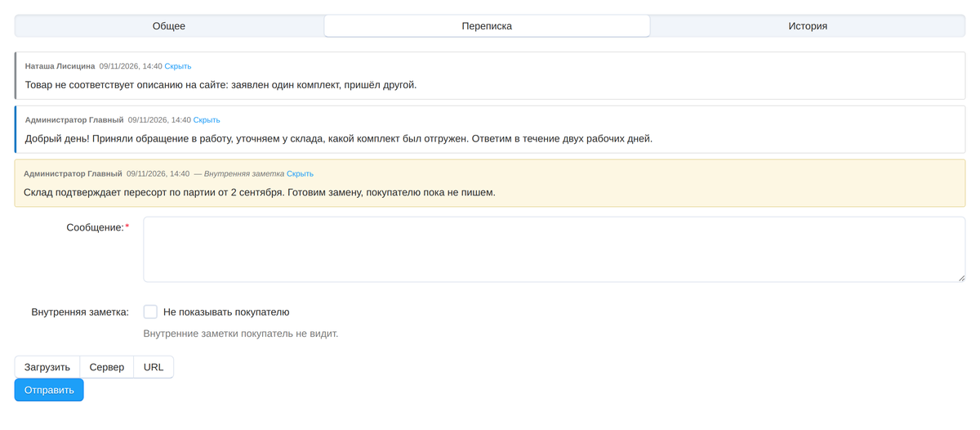This screenshot has height=430, width=980.
Task: Hide the internal note via Скрыть
Action: [300, 173]
